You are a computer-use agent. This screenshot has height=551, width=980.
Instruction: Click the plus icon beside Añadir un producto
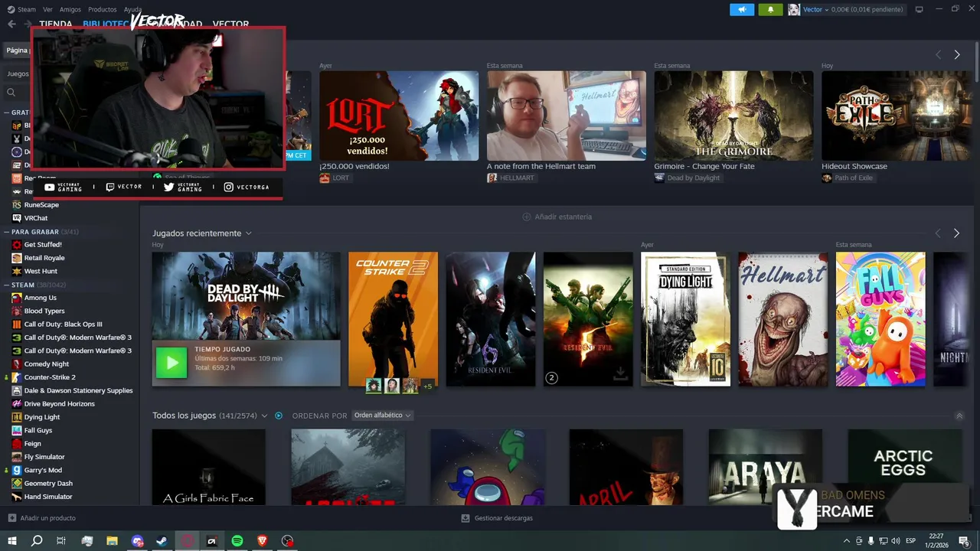[11, 518]
